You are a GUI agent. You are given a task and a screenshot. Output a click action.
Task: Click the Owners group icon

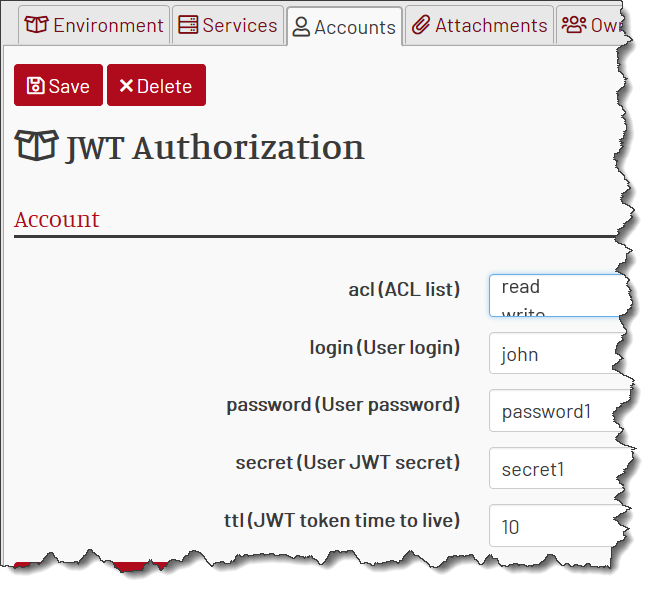click(574, 25)
